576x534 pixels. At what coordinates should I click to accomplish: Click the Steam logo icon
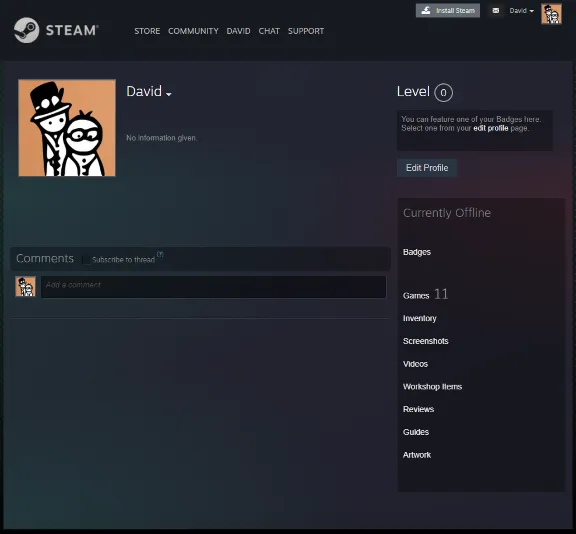[x=26, y=30]
